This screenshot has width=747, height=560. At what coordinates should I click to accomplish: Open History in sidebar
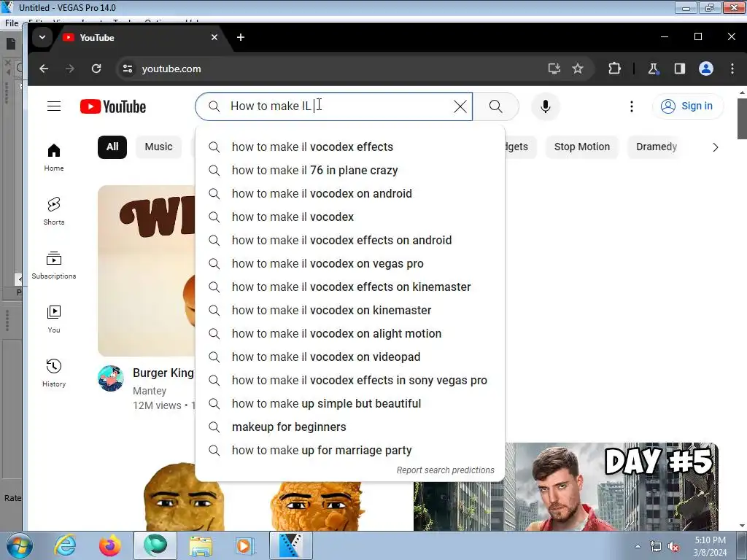click(x=54, y=373)
